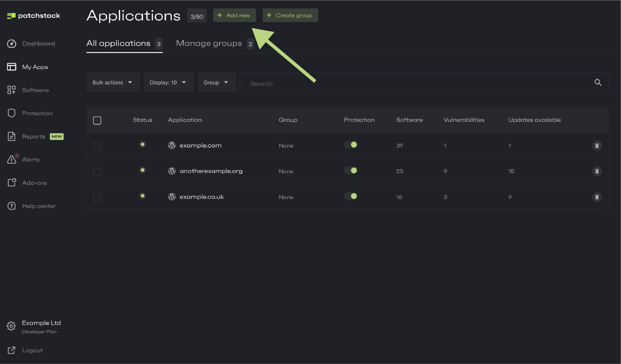The image size is (621, 364).
Task: Open the anotherexample.org application link
Action: (x=211, y=171)
